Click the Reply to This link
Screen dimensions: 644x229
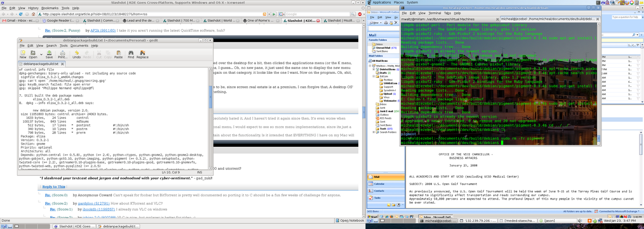pyautogui.click(x=54, y=187)
